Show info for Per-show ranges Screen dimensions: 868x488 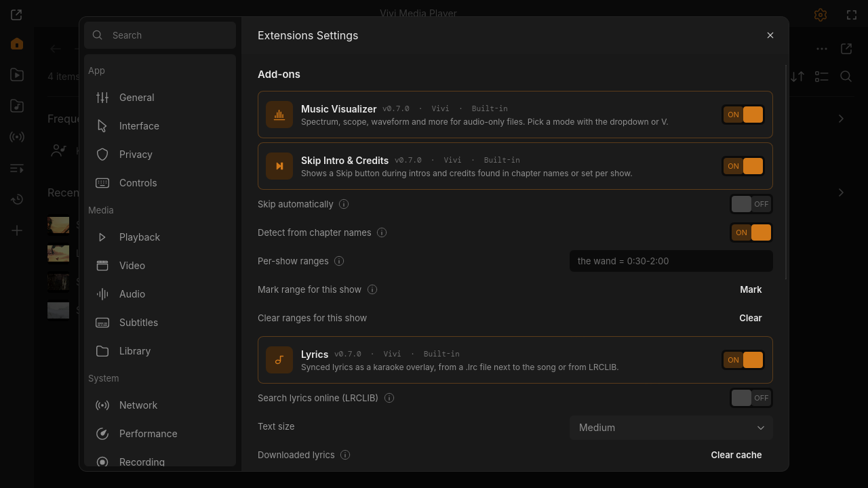(x=339, y=261)
